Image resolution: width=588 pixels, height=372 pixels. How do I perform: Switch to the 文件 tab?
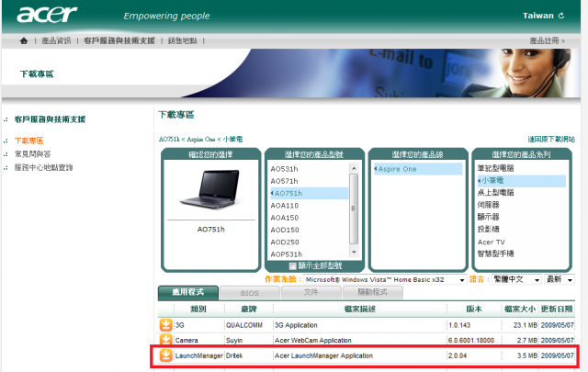tap(311, 292)
